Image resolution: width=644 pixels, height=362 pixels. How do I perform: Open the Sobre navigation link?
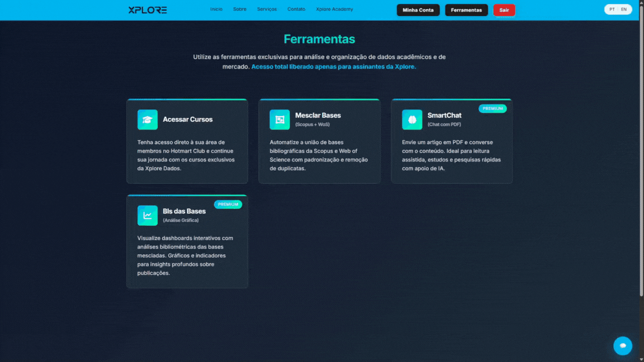pyautogui.click(x=240, y=9)
